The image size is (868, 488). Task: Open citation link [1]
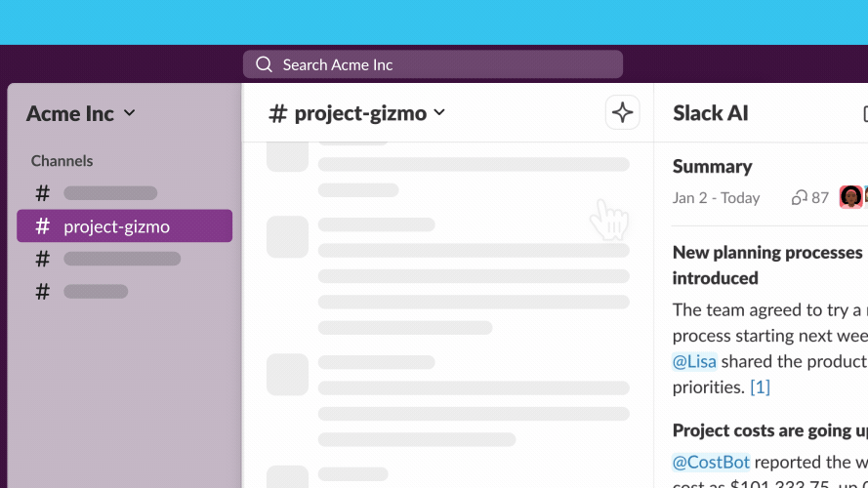pyautogui.click(x=760, y=386)
